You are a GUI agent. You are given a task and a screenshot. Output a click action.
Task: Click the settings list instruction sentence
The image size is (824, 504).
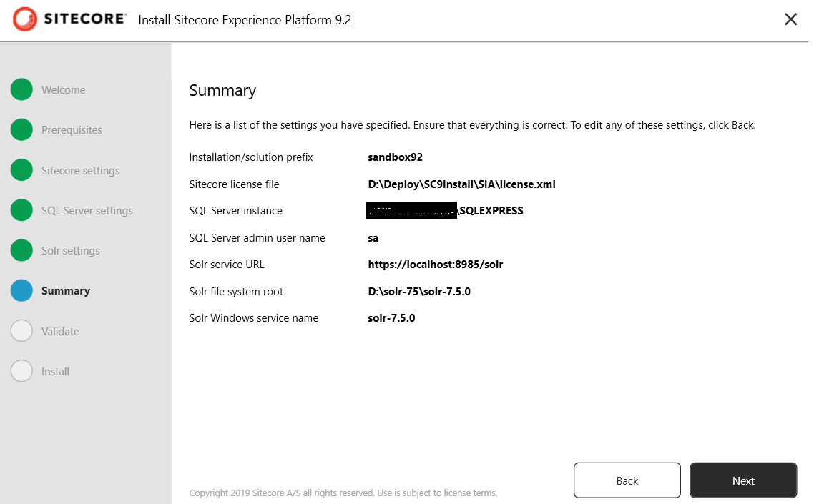coord(472,125)
